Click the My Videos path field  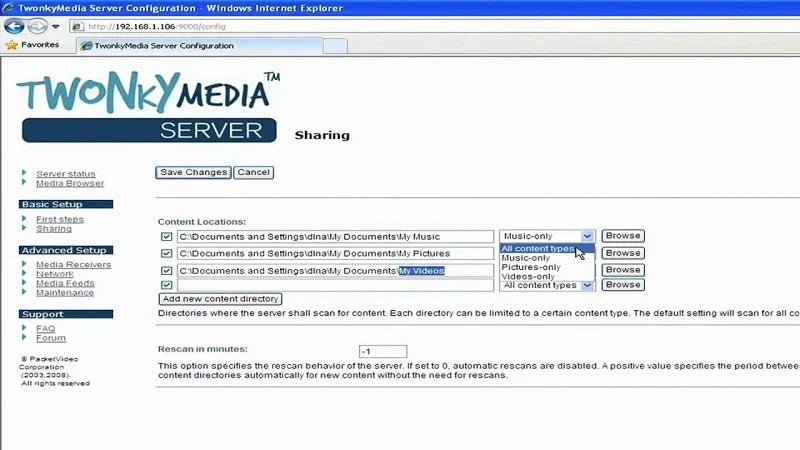335,271
